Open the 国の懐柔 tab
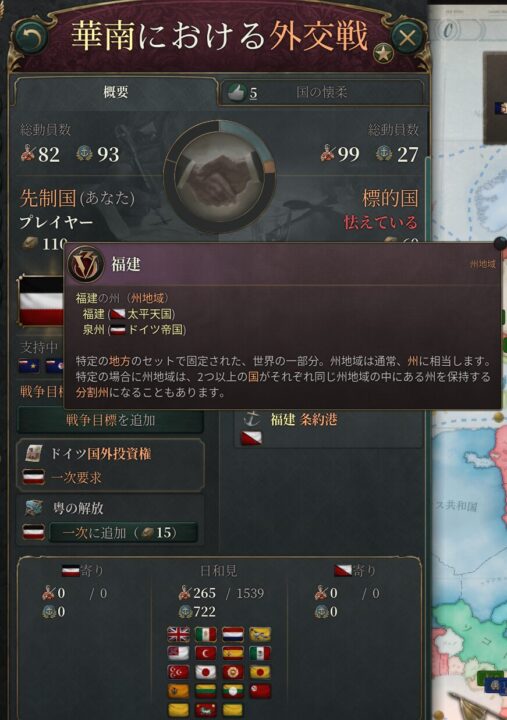The image size is (507, 720). 321,93
